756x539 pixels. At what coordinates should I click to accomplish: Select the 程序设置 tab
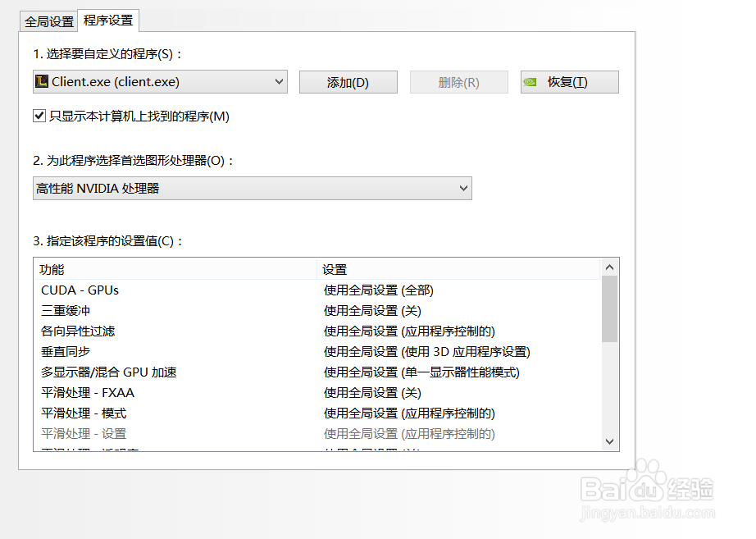(x=108, y=21)
